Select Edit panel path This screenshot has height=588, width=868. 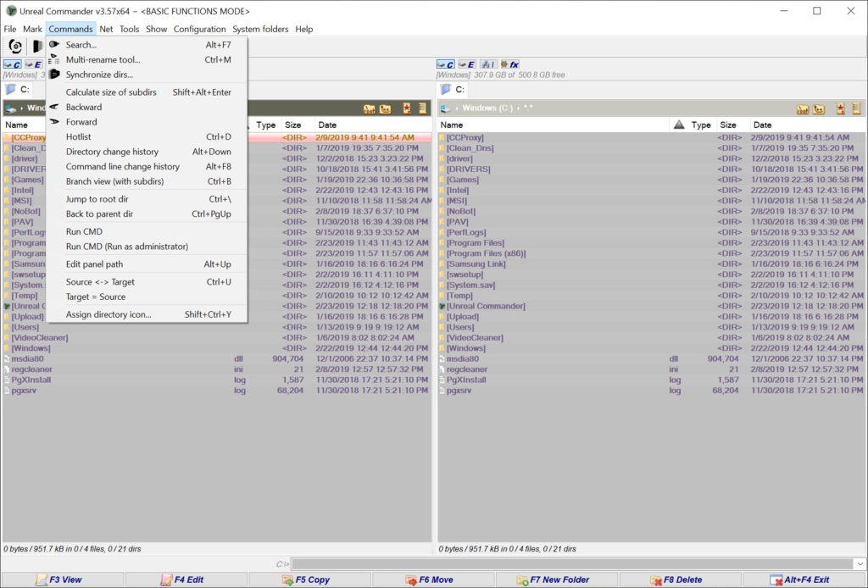[147, 265]
